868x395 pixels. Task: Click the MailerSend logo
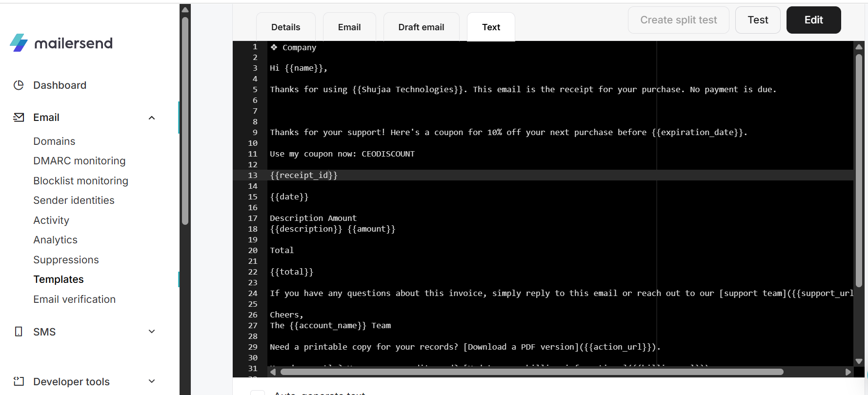pyautogui.click(x=61, y=43)
